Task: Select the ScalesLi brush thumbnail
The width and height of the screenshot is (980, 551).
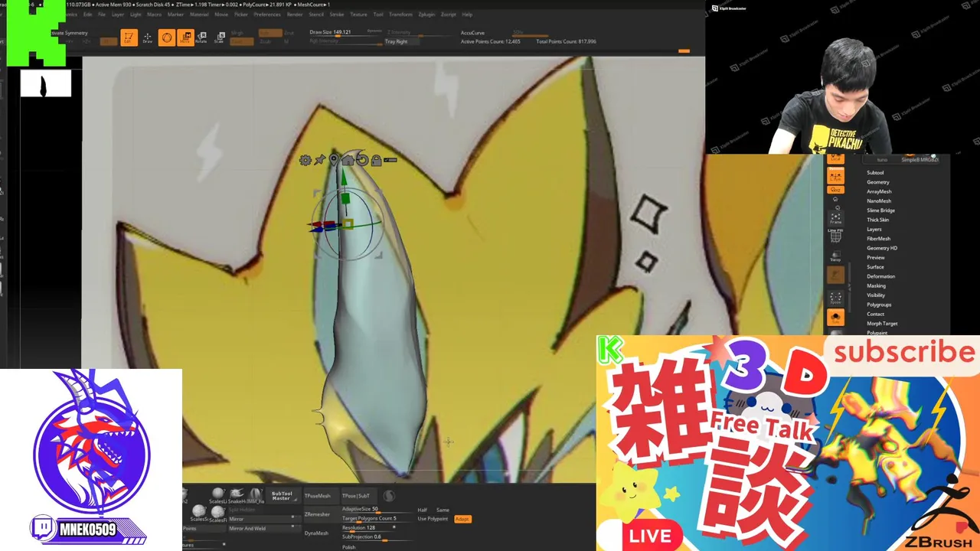Action: pyautogui.click(x=218, y=496)
